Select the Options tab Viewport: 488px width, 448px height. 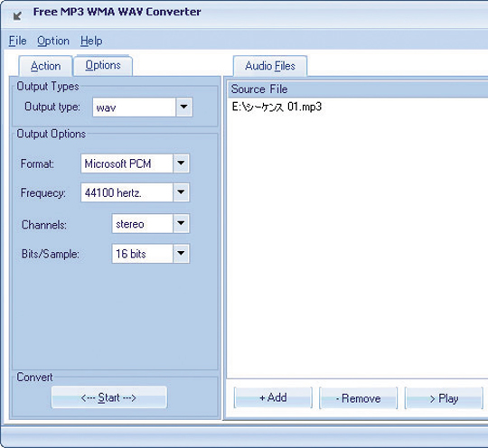point(103,65)
